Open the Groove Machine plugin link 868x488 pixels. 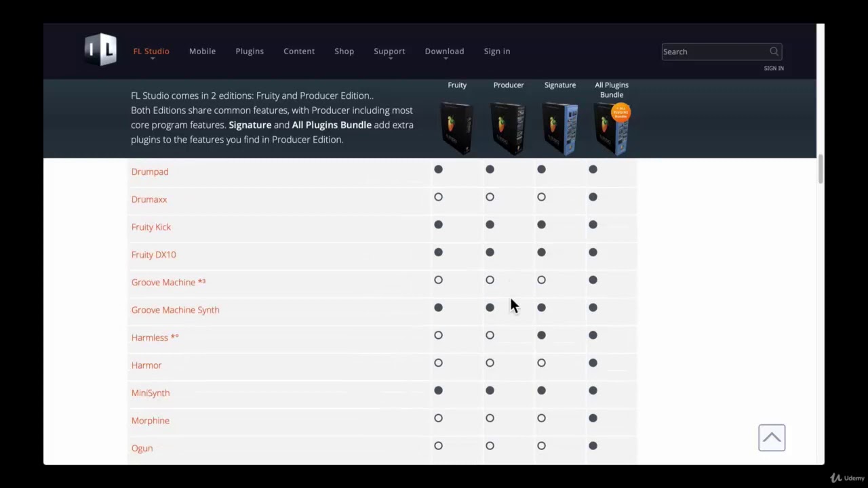pyautogui.click(x=168, y=282)
